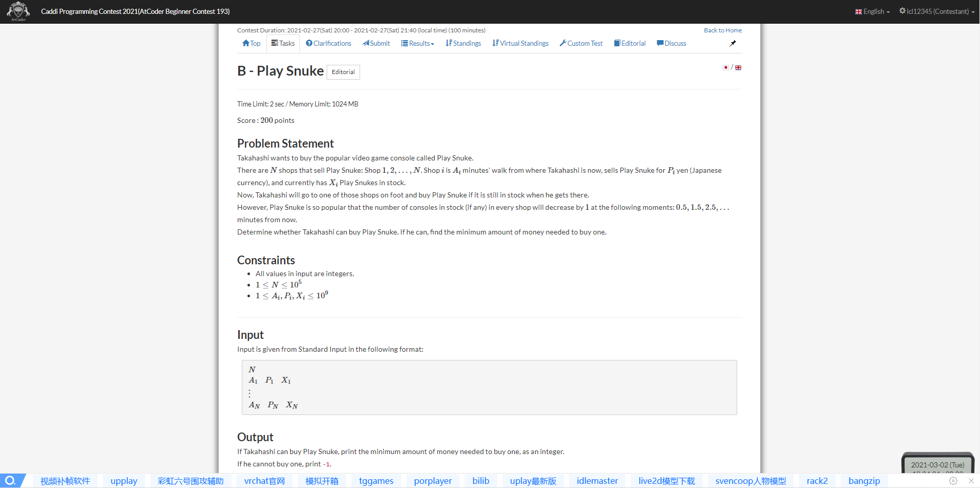
Task: Open the uplay最新版 suggestion
Action: point(533,481)
